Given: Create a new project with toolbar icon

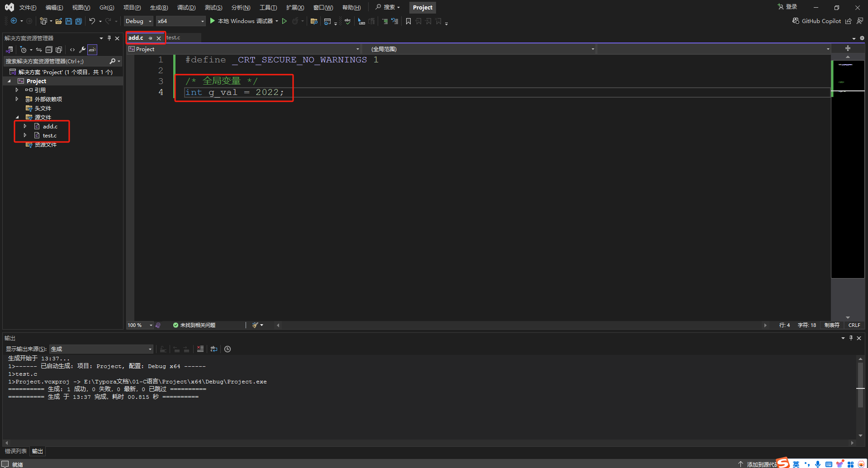Looking at the screenshot, I should click(43, 21).
